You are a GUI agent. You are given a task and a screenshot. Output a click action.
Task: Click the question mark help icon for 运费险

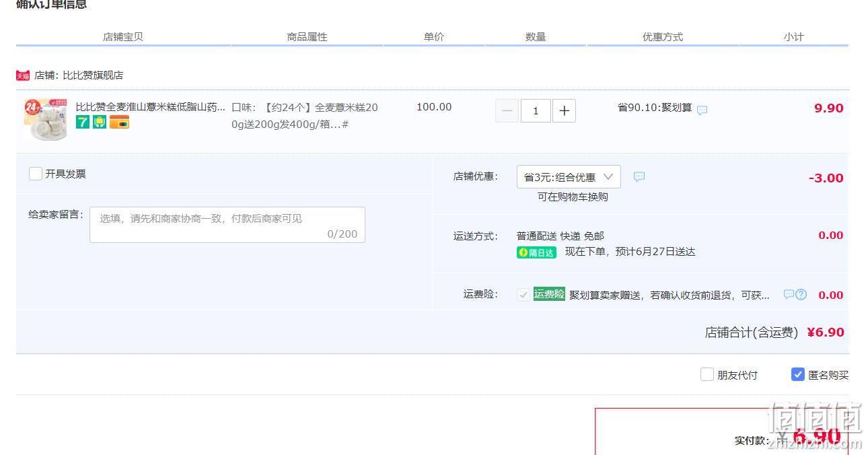801,294
